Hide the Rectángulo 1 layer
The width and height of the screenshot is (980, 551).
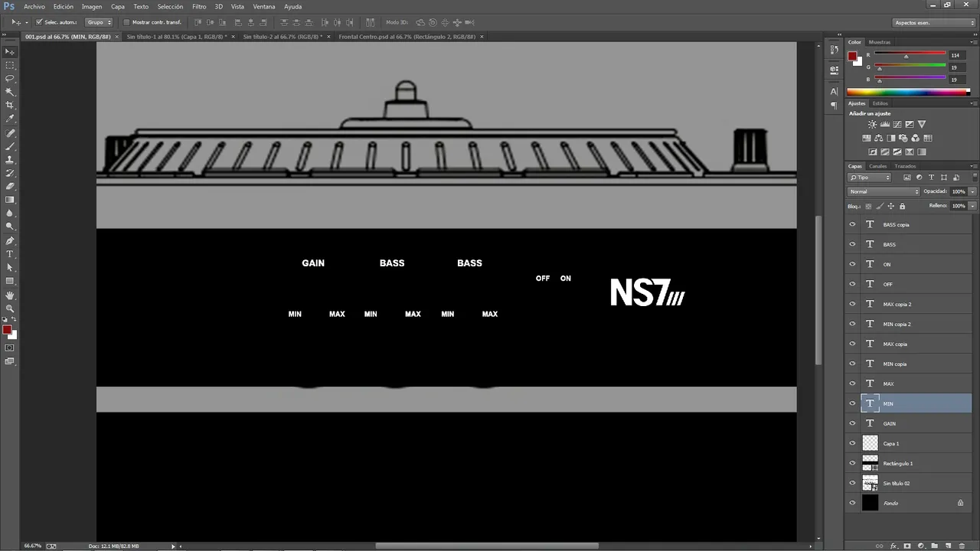pos(852,463)
